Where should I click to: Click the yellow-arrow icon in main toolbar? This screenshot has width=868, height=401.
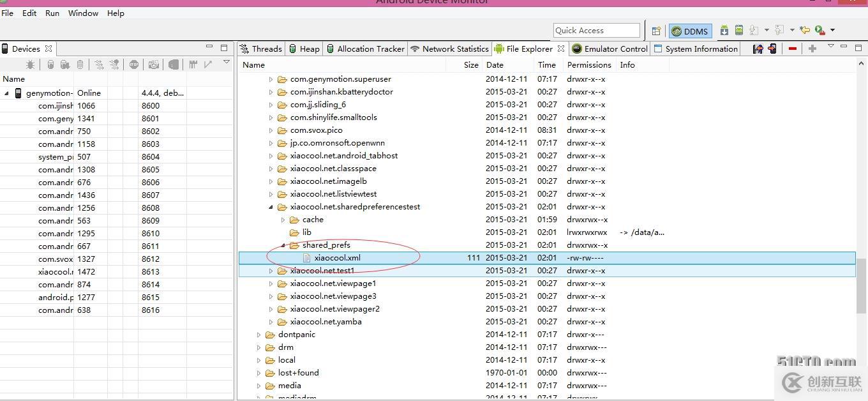click(805, 30)
